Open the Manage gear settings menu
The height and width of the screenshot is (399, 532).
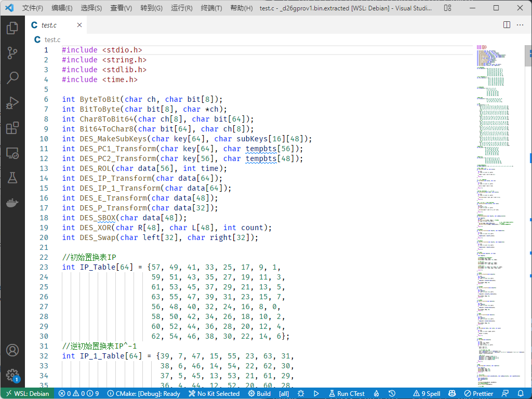[x=12, y=375]
